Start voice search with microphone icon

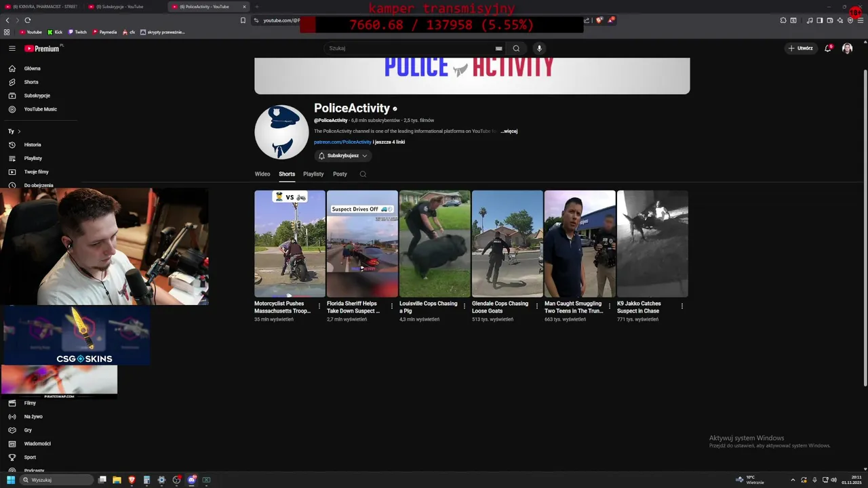(x=539, y=48)
